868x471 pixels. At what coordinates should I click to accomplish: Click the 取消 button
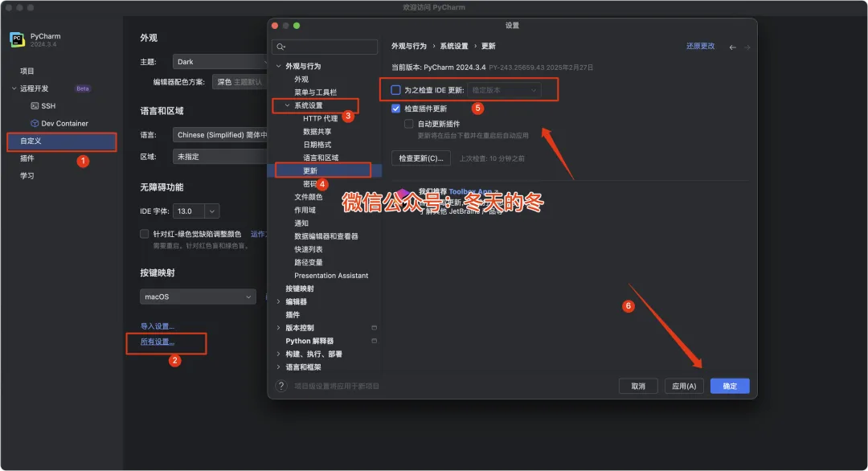[638, 386]
